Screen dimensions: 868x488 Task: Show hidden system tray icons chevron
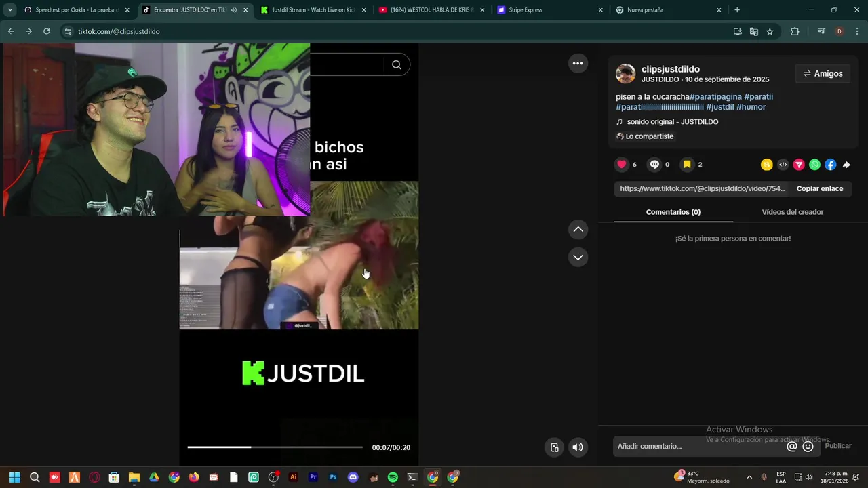point(749,477)
